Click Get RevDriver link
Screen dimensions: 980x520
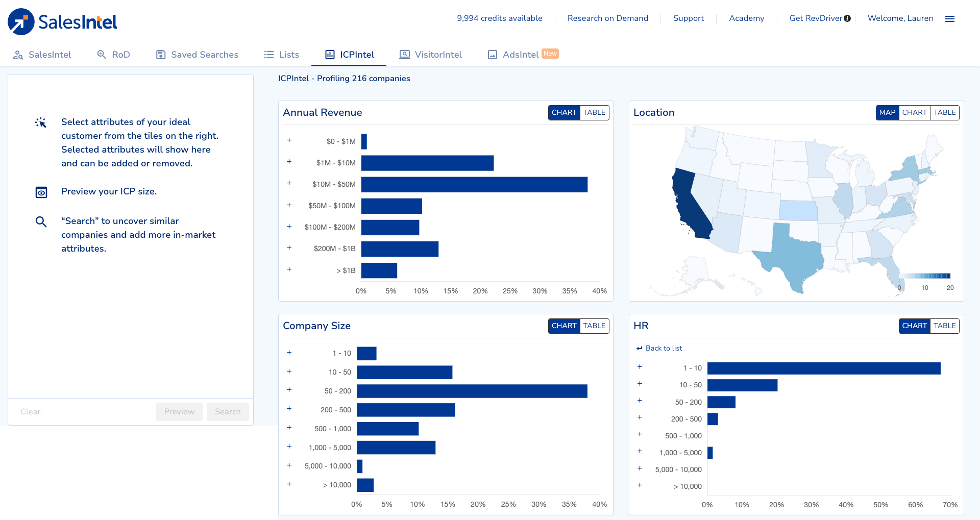tap(816, 18)
